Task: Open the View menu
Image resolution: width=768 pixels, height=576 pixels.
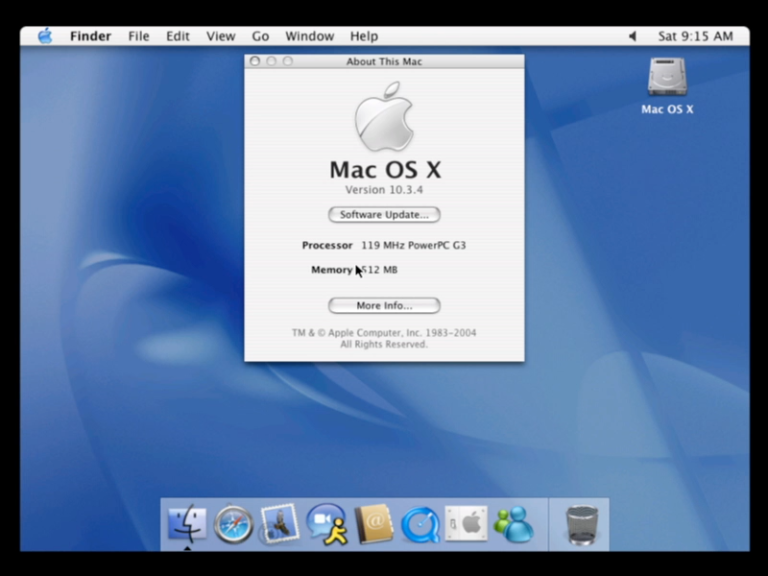Action: tap(220, 36)
